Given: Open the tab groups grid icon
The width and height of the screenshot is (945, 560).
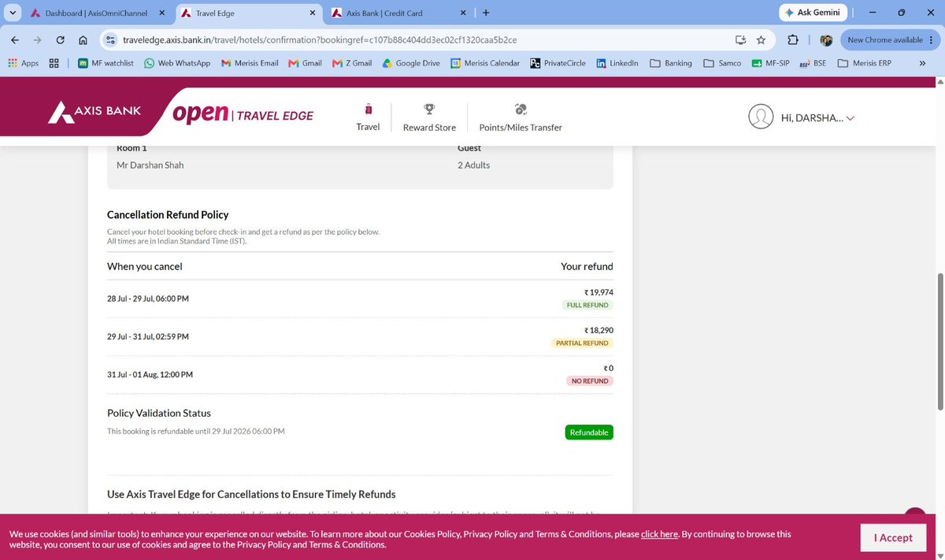Looking at the screenshot, I should 54,63.
